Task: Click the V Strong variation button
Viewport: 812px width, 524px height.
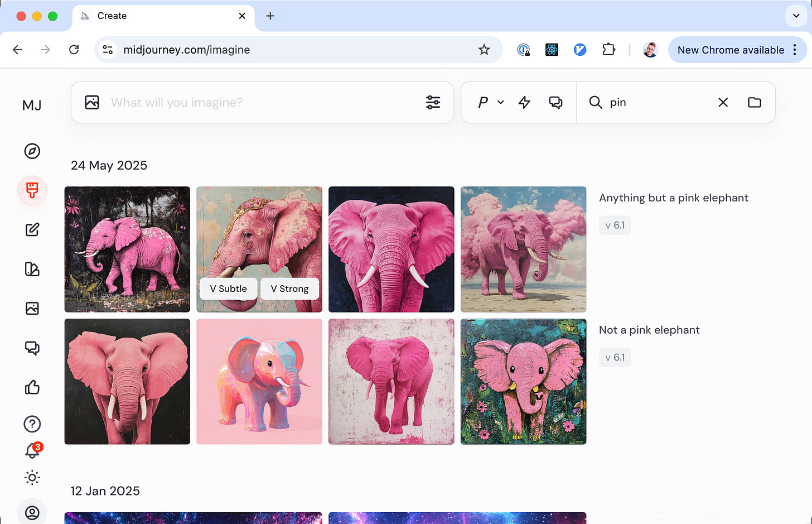Action: tap(289, 289)
